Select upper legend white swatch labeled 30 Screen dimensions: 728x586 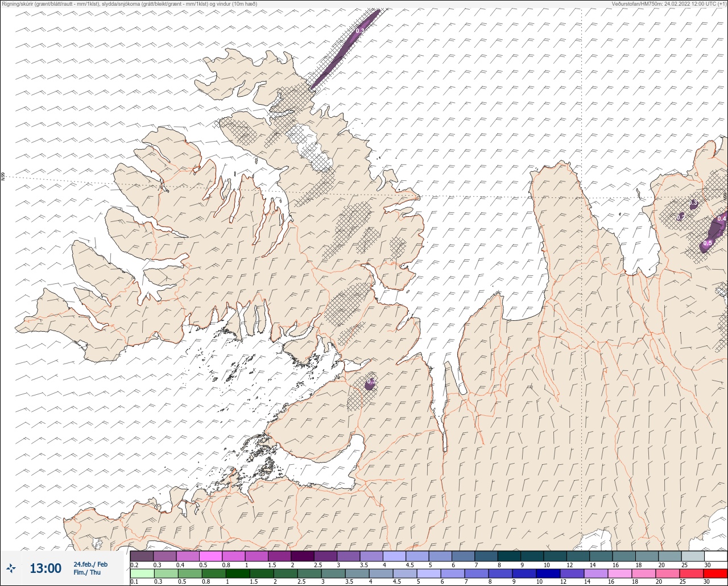(x=715, y=556)
